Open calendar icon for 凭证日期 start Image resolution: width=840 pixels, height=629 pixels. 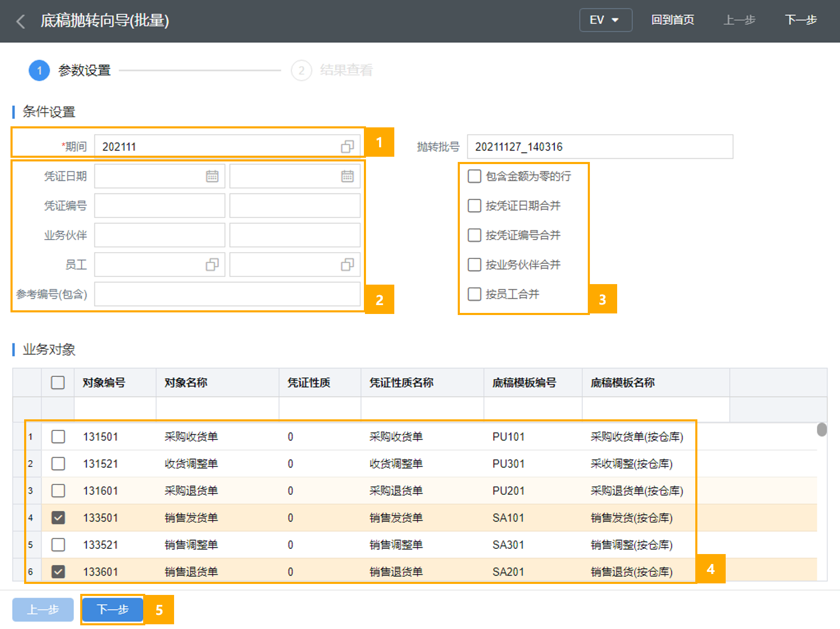[212, 176]
